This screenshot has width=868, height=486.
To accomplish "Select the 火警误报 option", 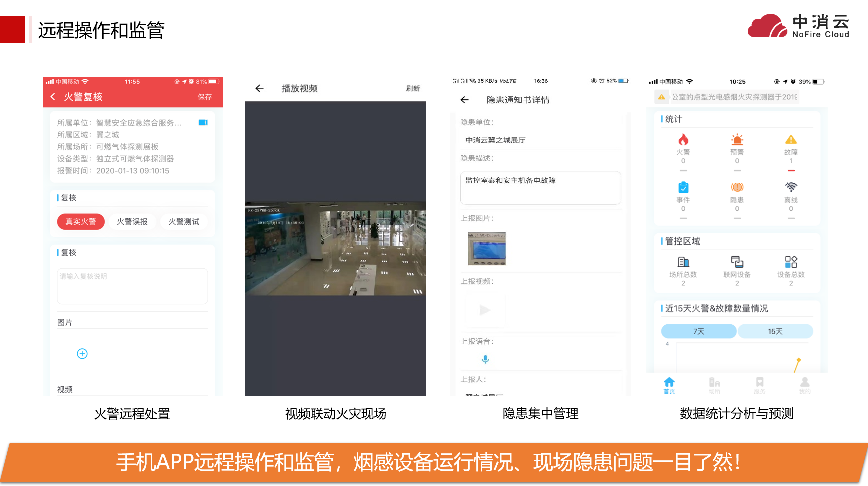I will click(132, 222).
